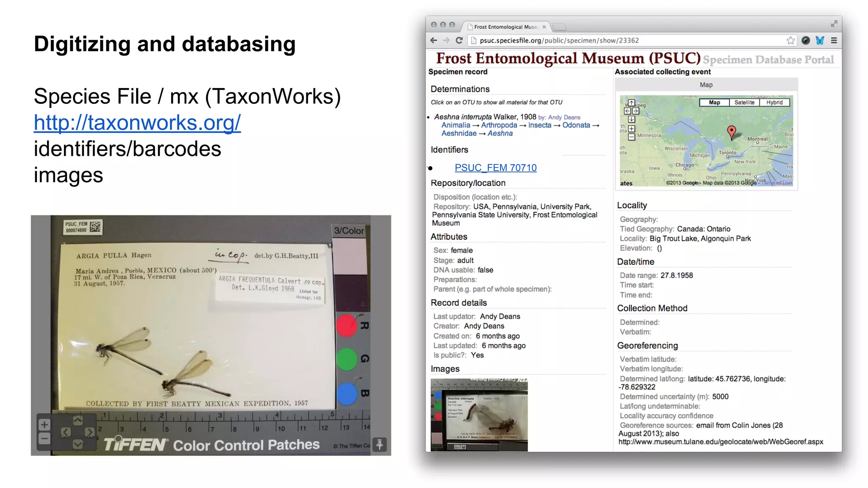Click the blue B color patch
The height and width of the screenshot is (488, 868).
coord(347,394)
